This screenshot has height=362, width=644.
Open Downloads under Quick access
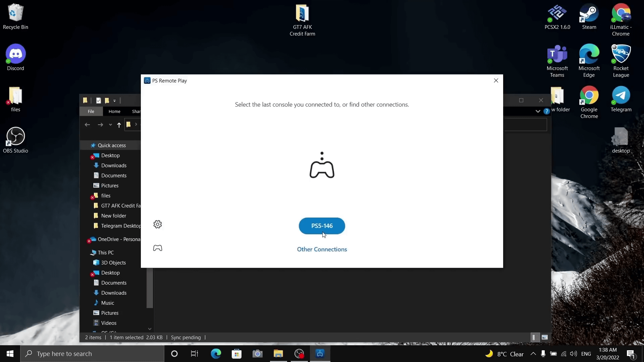(114, 166)
